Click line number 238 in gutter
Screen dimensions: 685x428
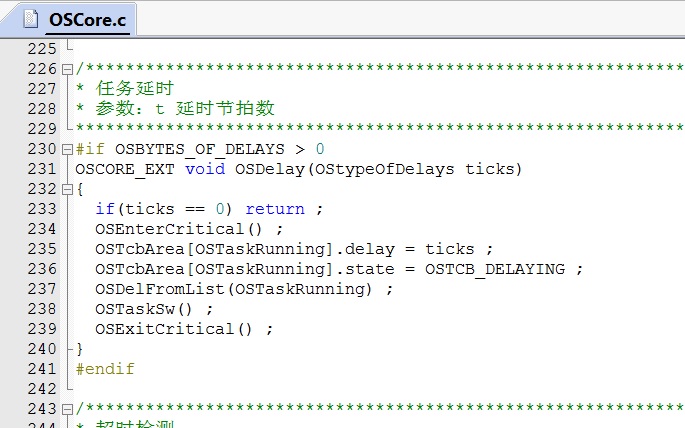[42, 309]
